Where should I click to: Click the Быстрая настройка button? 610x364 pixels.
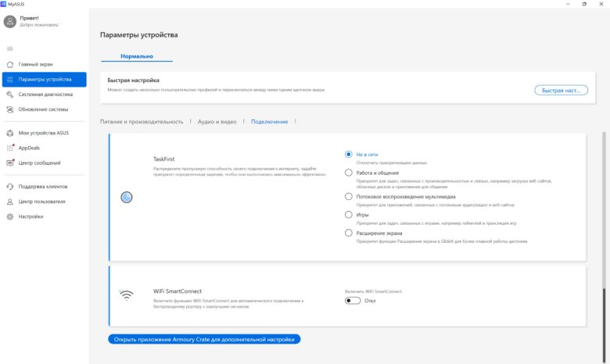click(x=561, y=90)
